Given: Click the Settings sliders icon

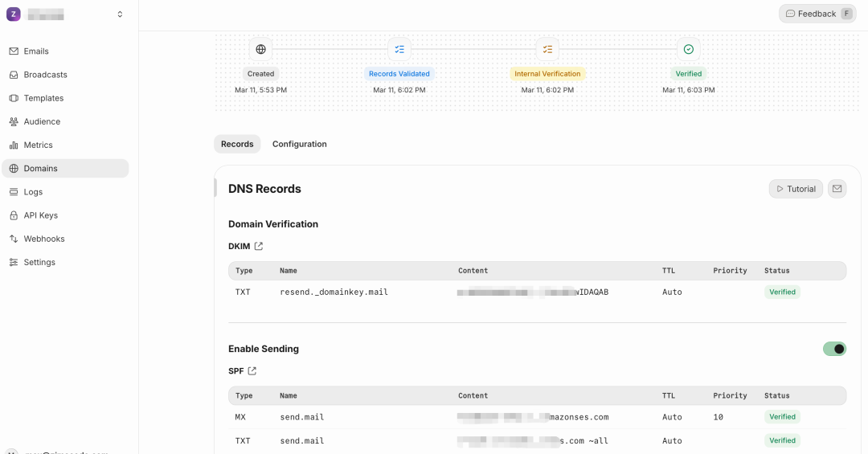Looking at the screenshot, I should click(x=14, y=263).
